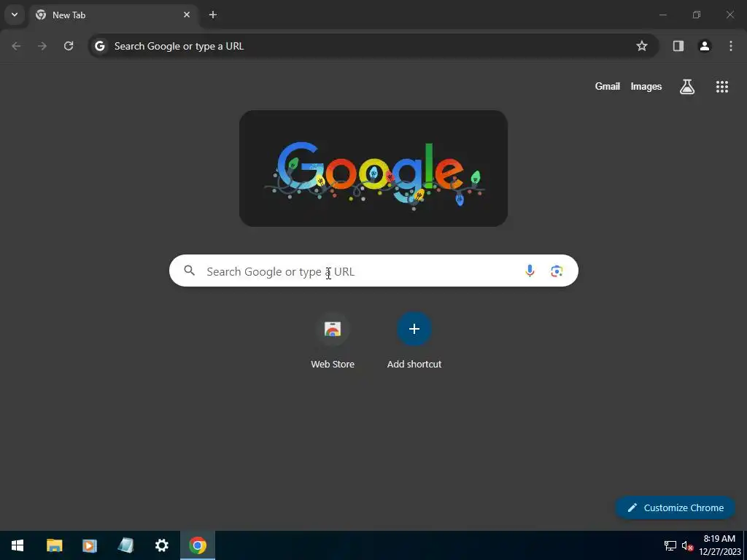Screen dimensions: 747x560
Task: Restore down the Chrome window
Action: 697,15
